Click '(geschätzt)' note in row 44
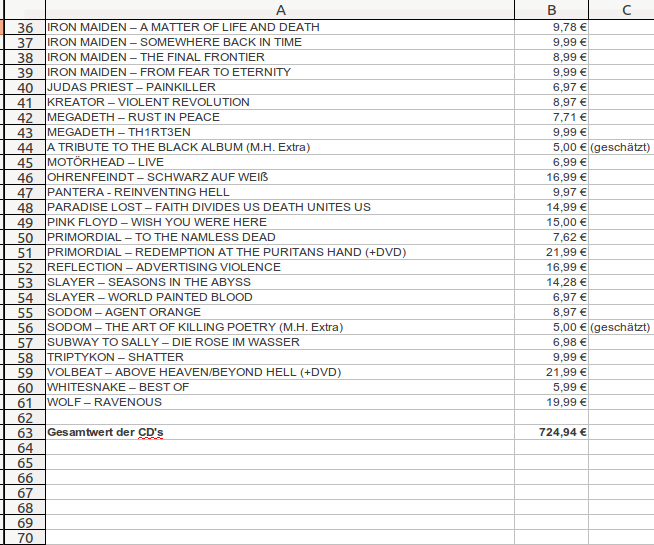 (621, 148)
